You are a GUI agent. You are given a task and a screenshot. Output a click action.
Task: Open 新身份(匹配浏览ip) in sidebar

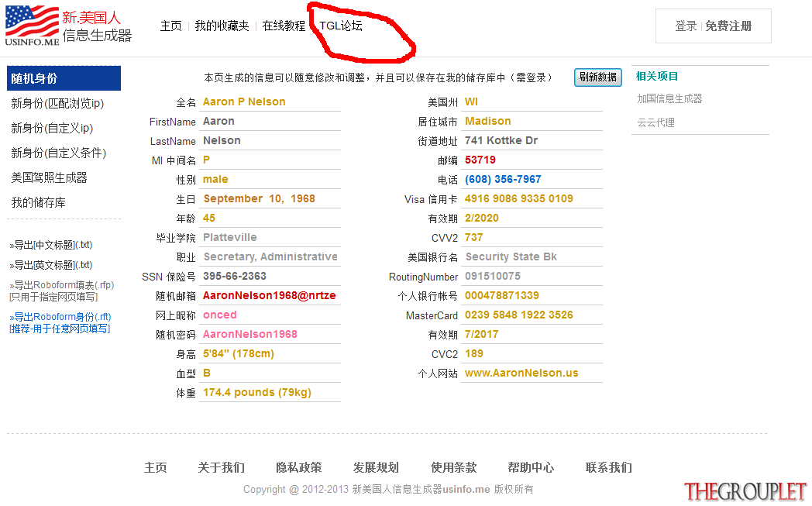click(57, 104)
